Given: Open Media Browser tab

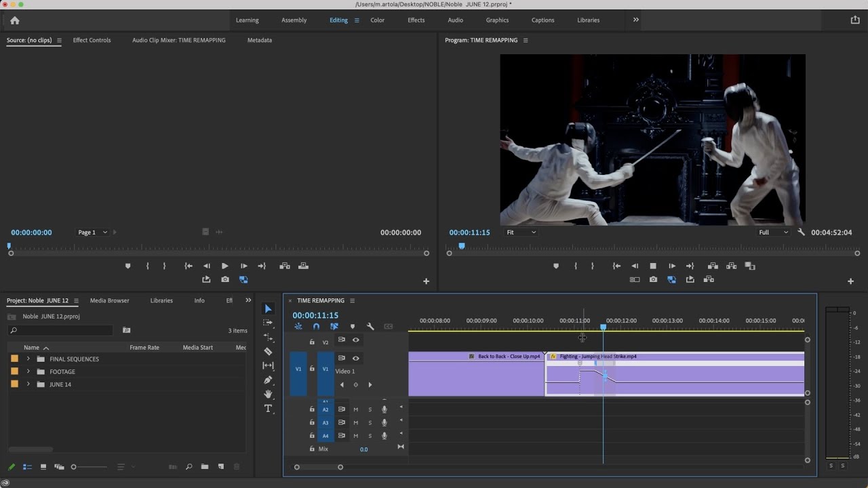Looking at the screenshot, I should [x=109, y=300].
